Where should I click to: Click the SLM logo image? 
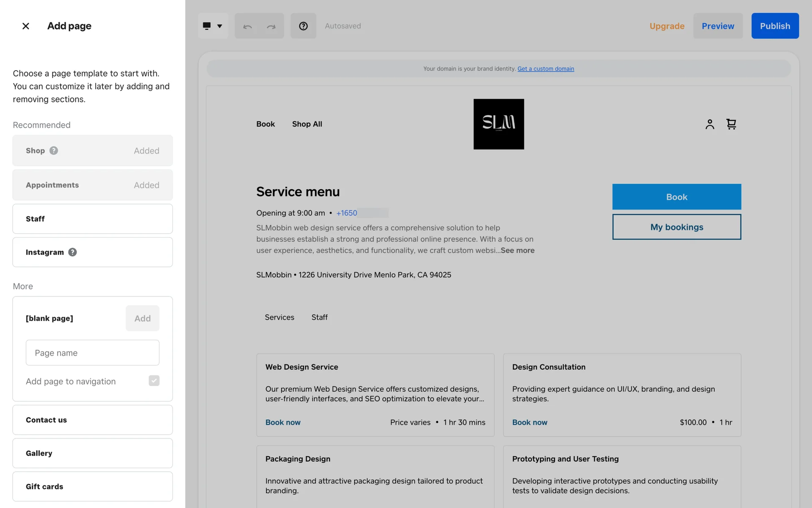499,124
